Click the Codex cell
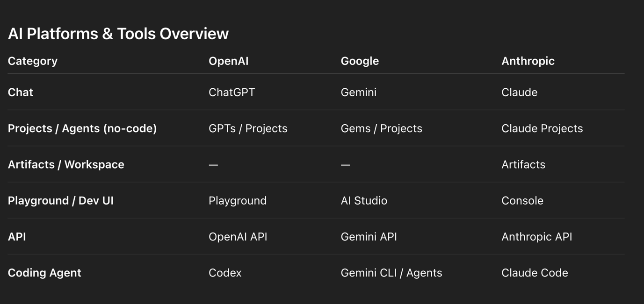Screen dimensions: 644x304 pyautogui.click(x=225, y=273)
